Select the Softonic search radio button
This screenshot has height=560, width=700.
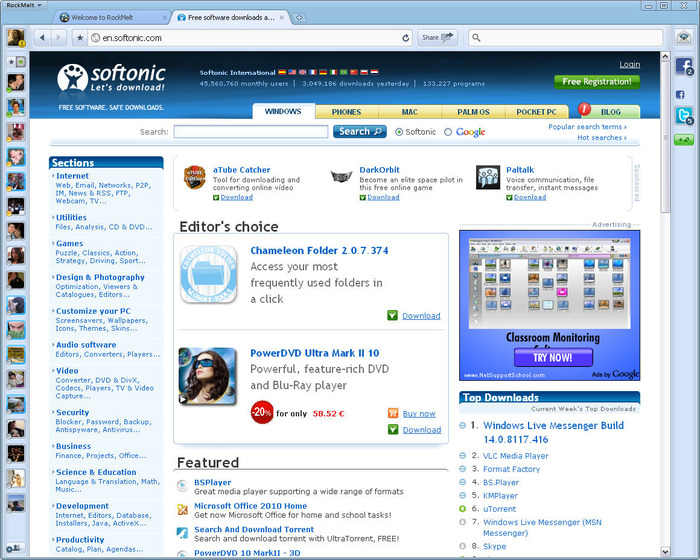399,132
